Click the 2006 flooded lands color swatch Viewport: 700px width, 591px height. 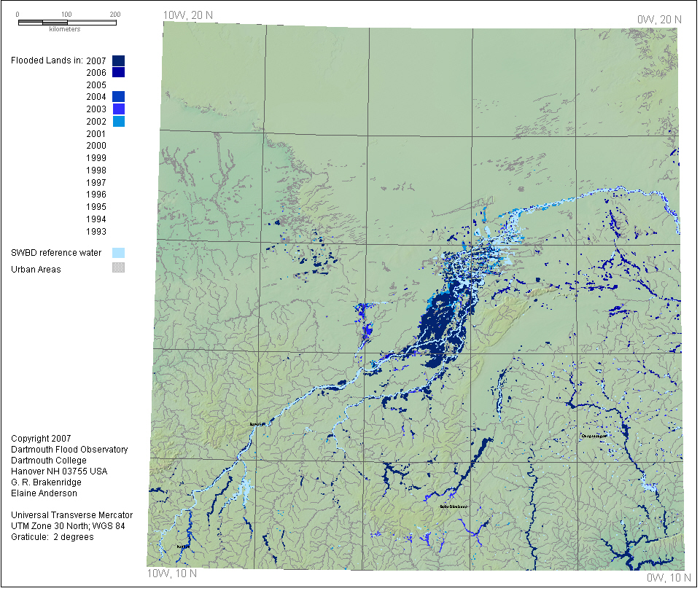click(119, 72)
